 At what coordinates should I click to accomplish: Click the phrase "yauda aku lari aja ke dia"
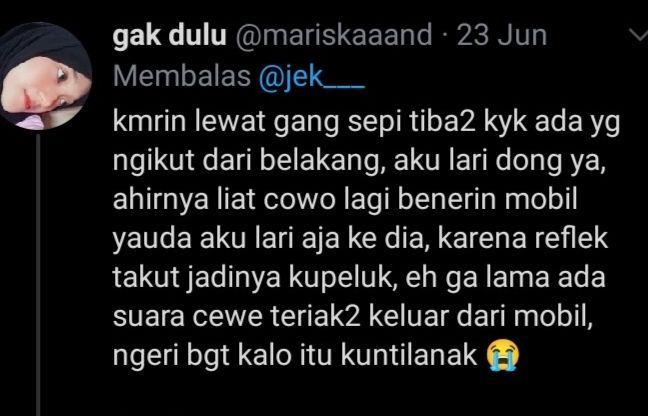269,240
